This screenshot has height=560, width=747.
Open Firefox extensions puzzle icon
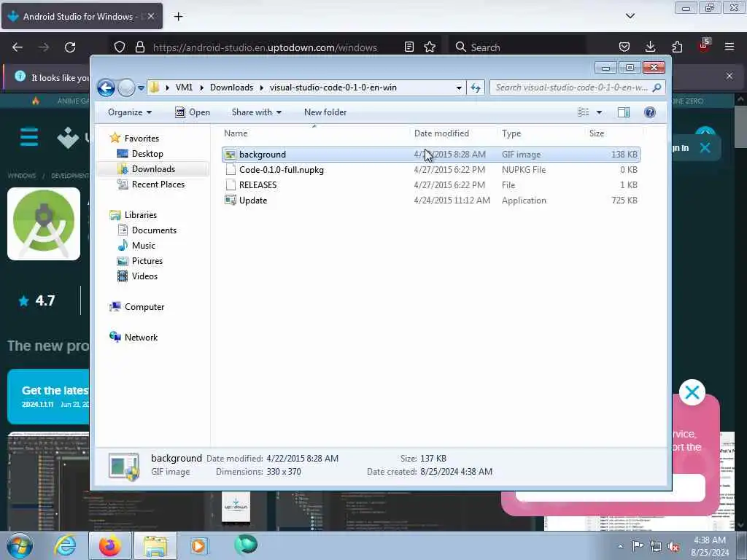677,47
